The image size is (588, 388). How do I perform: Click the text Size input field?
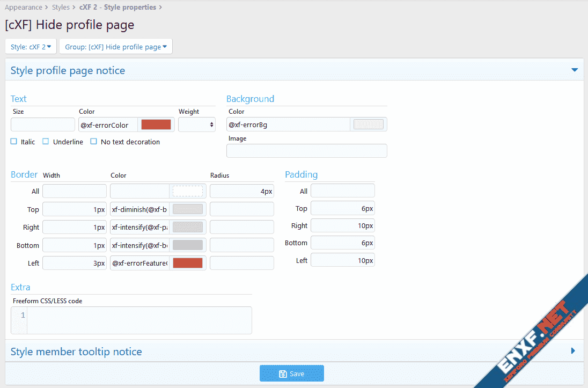[43, 125]
